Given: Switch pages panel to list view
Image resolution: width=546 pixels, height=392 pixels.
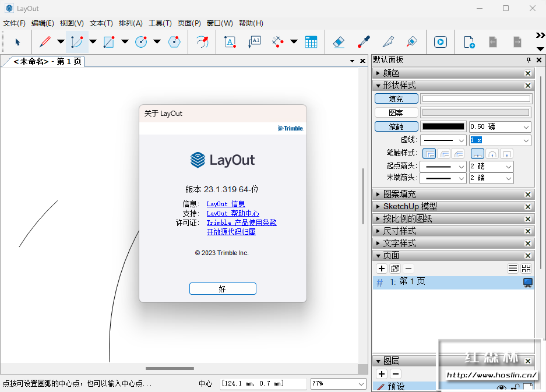Looking at the screenshot, I should [513, 269].
